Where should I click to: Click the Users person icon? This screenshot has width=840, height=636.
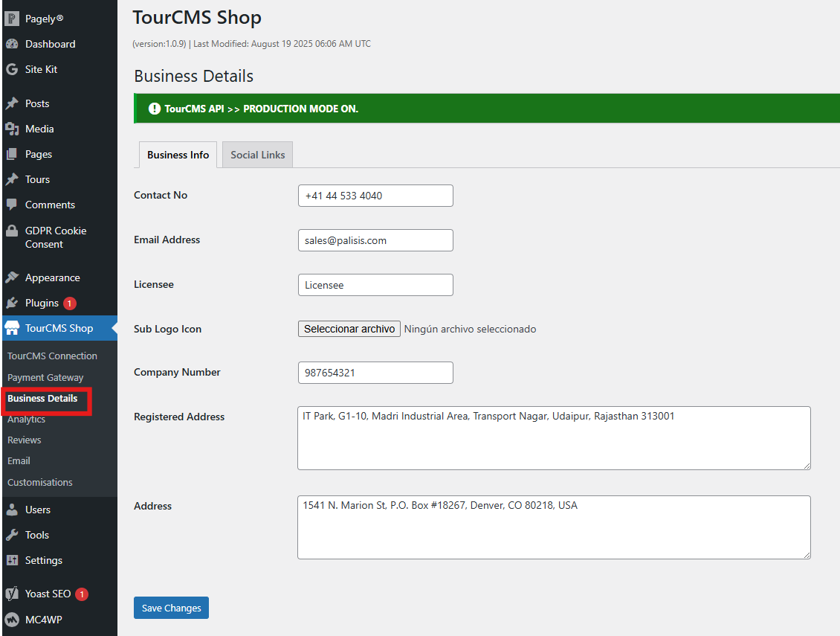[12, 510]
